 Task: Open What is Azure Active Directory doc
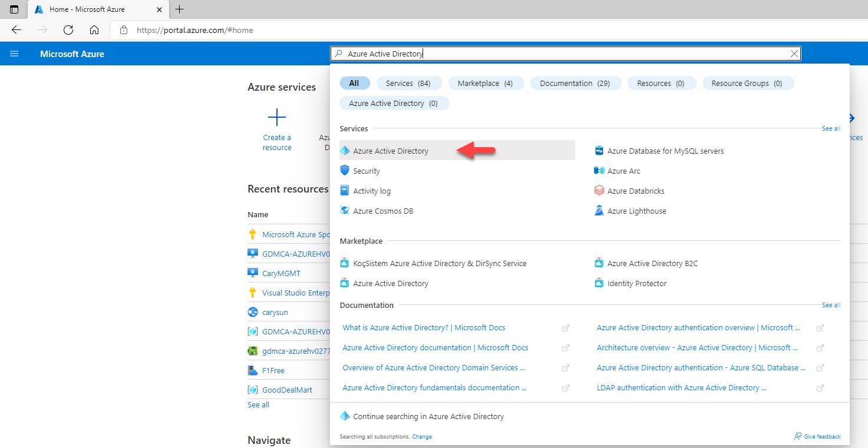point(424,327)
